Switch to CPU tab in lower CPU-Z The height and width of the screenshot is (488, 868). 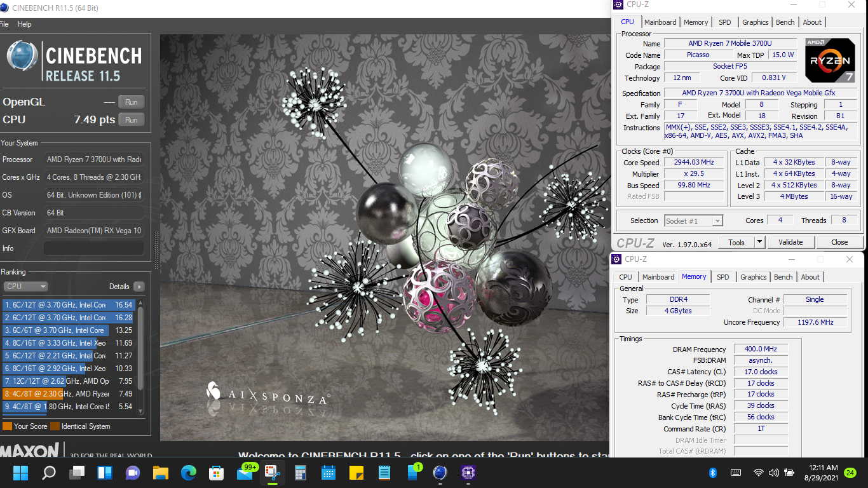pos(626,277)
